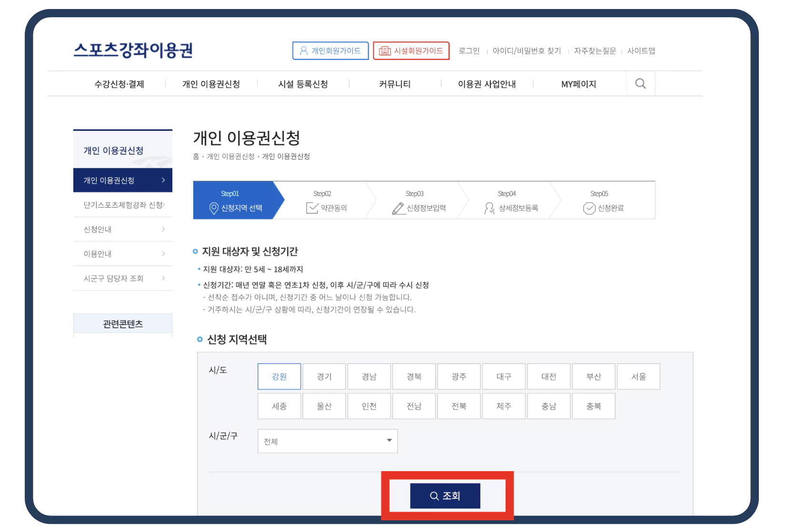The height and width of the screenshot is (532, 796).
Task: Select the 대구 region button
Action: 504,376
